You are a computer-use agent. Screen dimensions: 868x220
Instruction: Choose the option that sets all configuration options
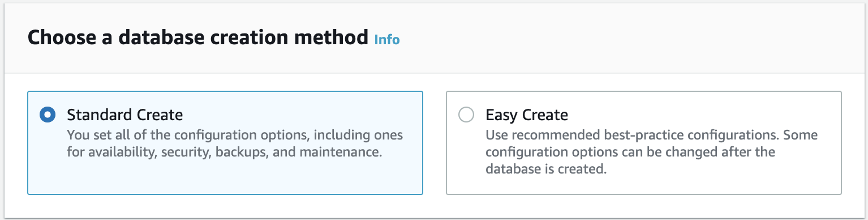point(225,143)
